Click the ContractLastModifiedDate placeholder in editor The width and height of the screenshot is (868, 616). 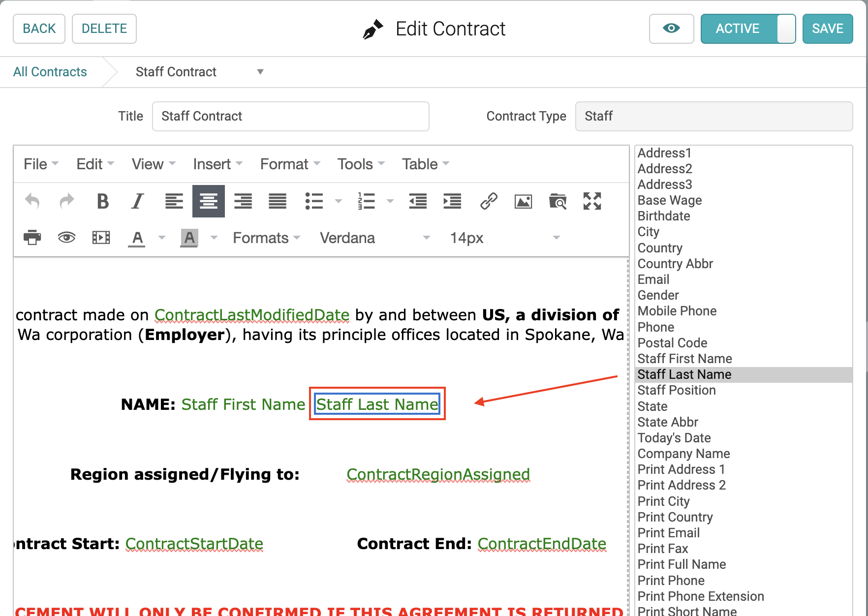(252, 315)
